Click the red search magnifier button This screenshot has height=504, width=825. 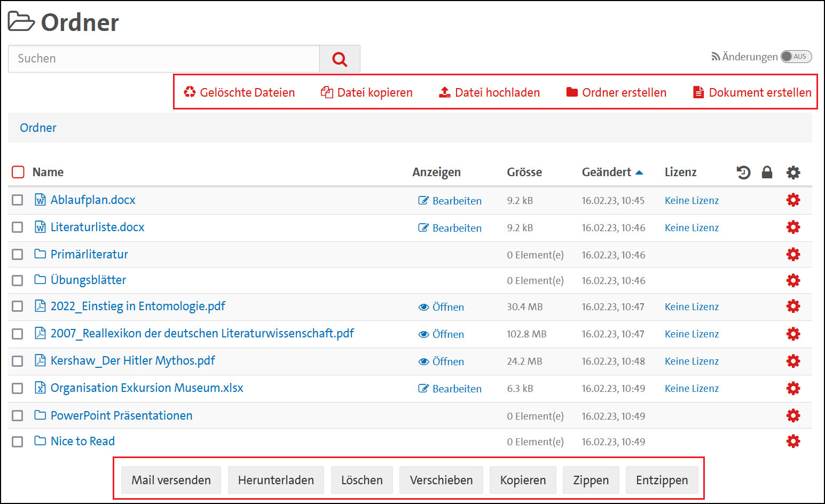coord(340,59)
